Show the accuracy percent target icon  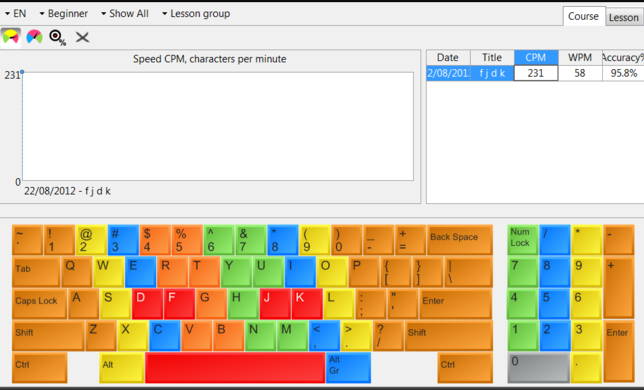click(x=58, y=38)
